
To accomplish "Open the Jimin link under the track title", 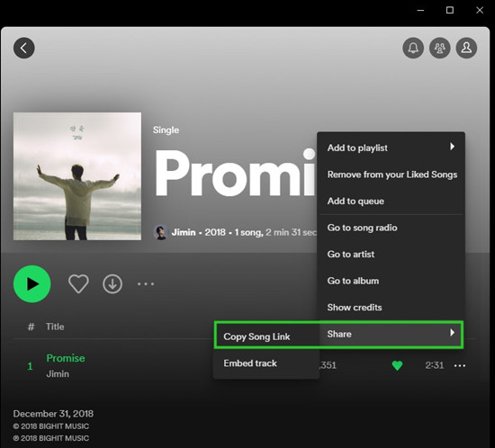I will (58, 374).
